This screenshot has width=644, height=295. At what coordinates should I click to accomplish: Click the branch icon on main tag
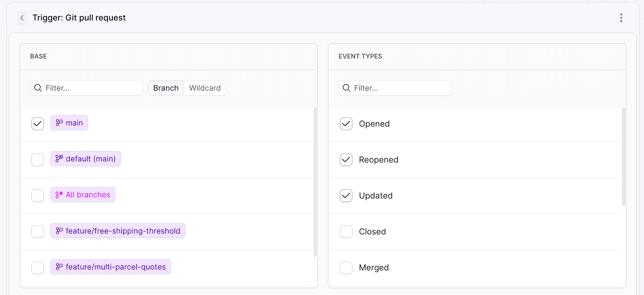coord(59,123)
